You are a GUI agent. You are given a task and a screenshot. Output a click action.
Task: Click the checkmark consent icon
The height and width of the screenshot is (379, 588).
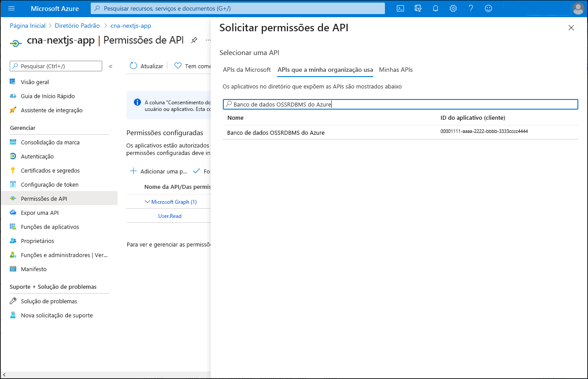[196, 171]
